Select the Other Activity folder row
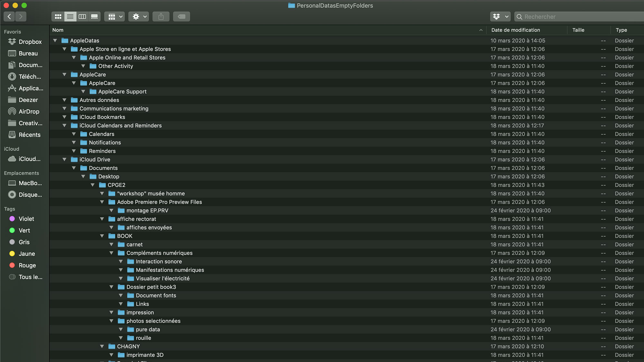The image size is (644, 362). click(347, 66)
